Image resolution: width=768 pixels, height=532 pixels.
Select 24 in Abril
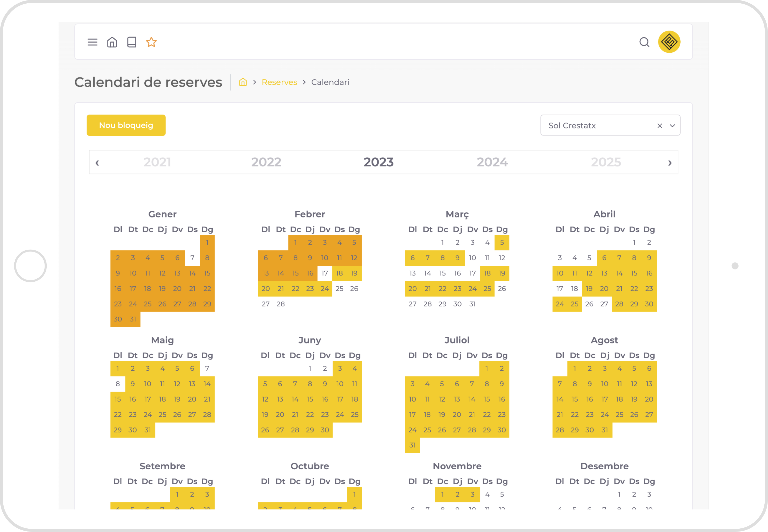[560, 304]
